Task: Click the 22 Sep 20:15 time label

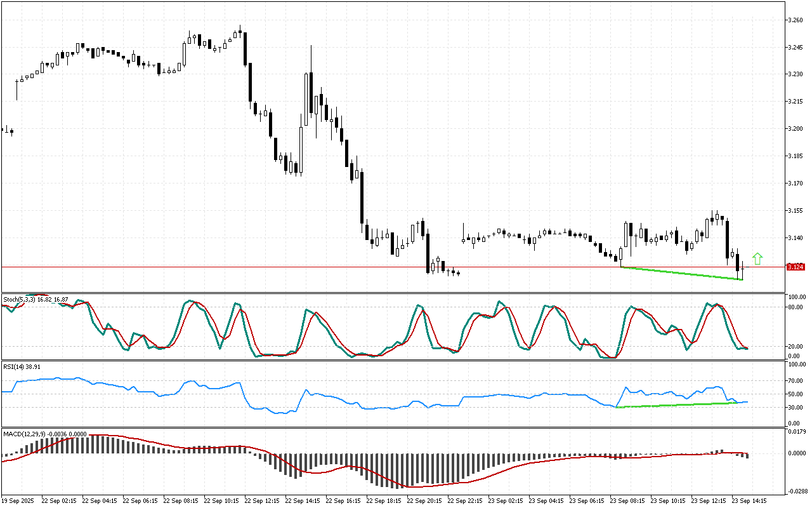Action: click(424, 500)
